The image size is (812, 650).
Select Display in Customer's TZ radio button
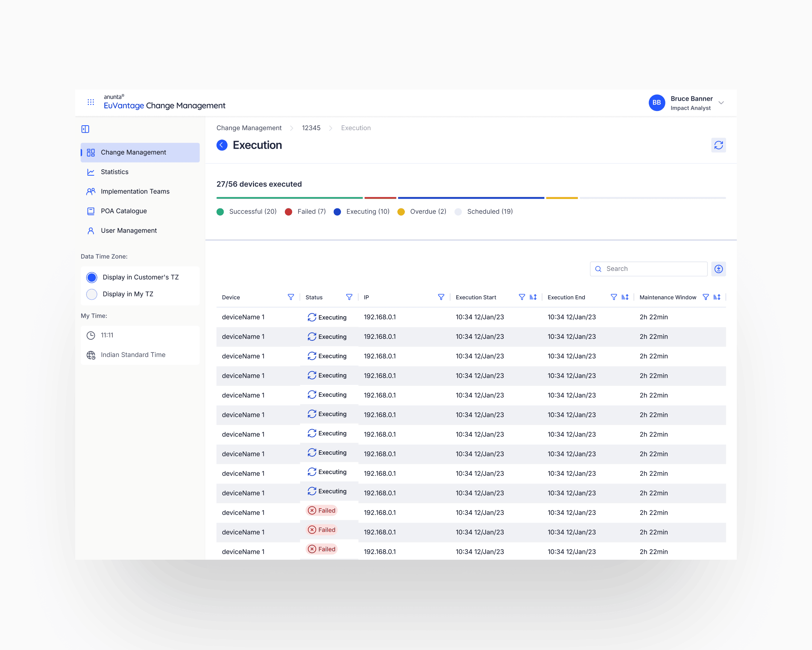(91, 277)
